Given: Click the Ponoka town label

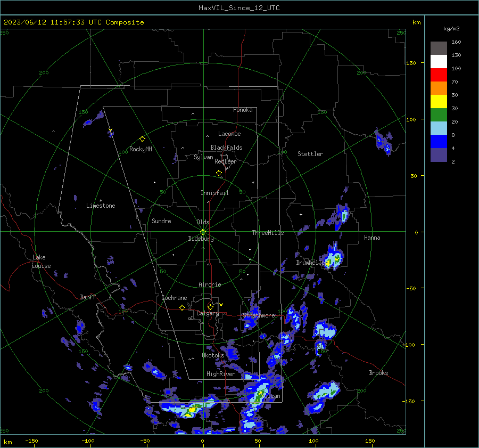Looking at the screenshot, I should (x=243, y=110).
